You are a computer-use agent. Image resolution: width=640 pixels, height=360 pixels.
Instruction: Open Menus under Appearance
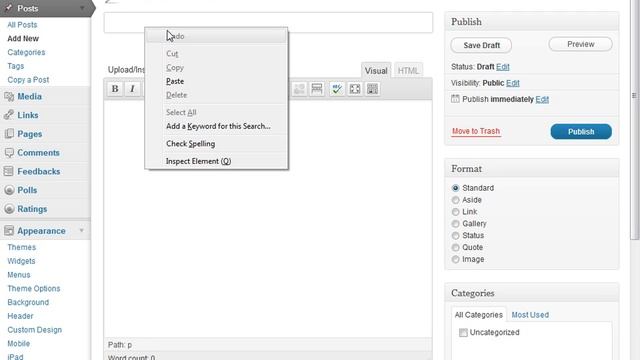point(19,275)
